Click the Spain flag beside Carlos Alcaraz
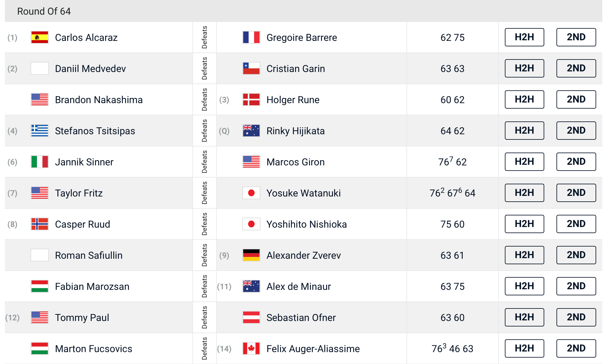This screenshot has height=364, width=609. tap(40, 38)
